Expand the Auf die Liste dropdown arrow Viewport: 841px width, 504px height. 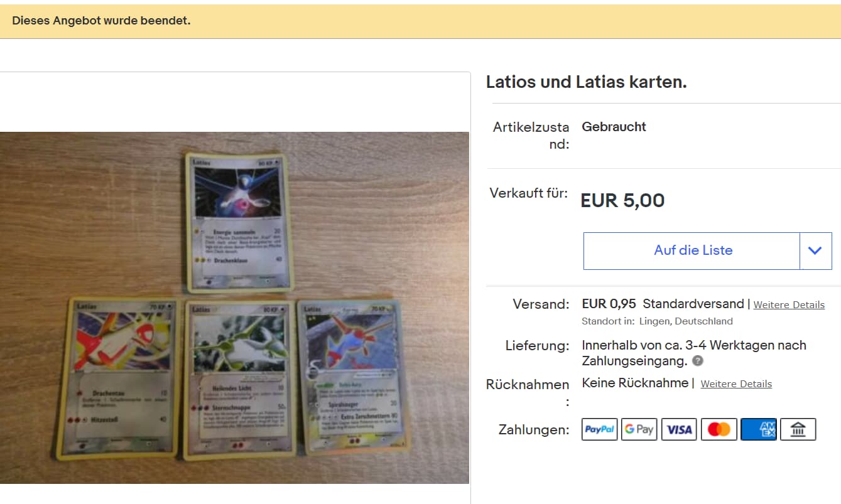[815, 250]
